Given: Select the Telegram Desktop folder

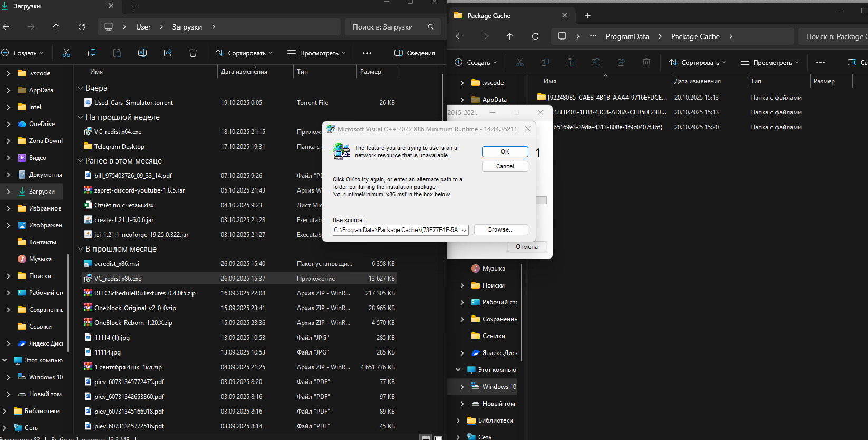Looking at the screenshot, I should click(119, 147).
